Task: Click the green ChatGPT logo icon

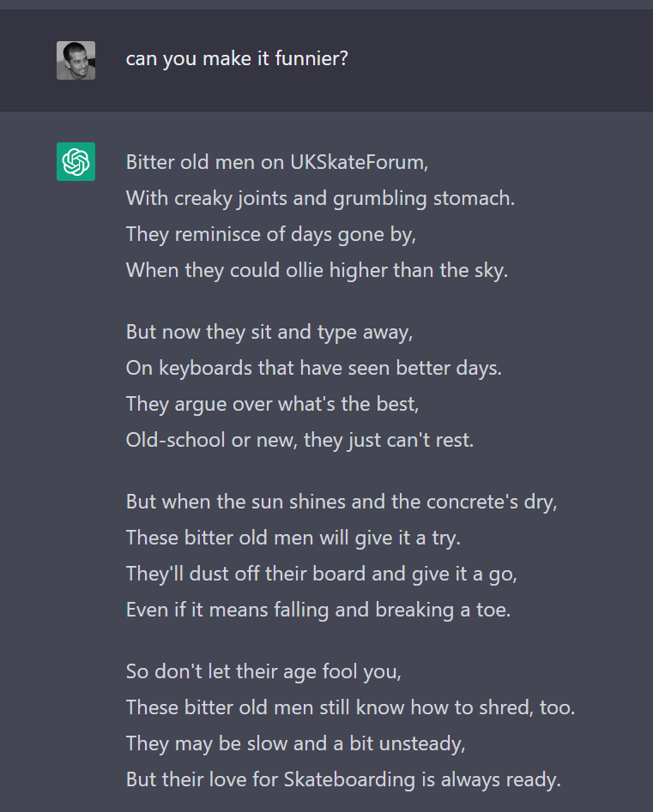Action: (x=76, y=161)
